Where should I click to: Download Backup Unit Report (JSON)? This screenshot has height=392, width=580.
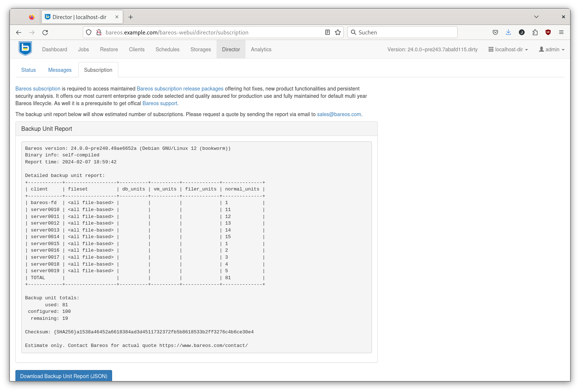click(64, 376)
